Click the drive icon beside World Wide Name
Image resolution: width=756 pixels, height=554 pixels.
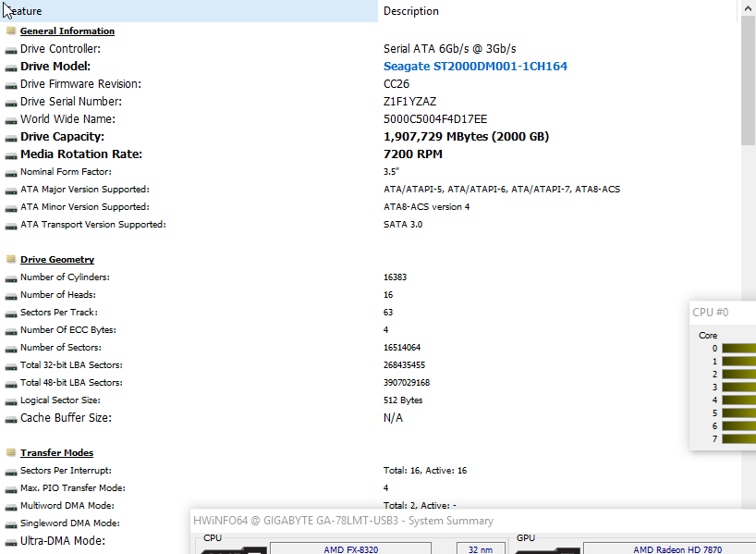point(10,120)
